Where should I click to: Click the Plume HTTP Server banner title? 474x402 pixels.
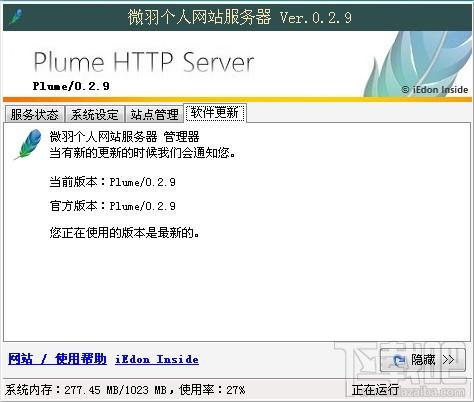click(144, 62)
